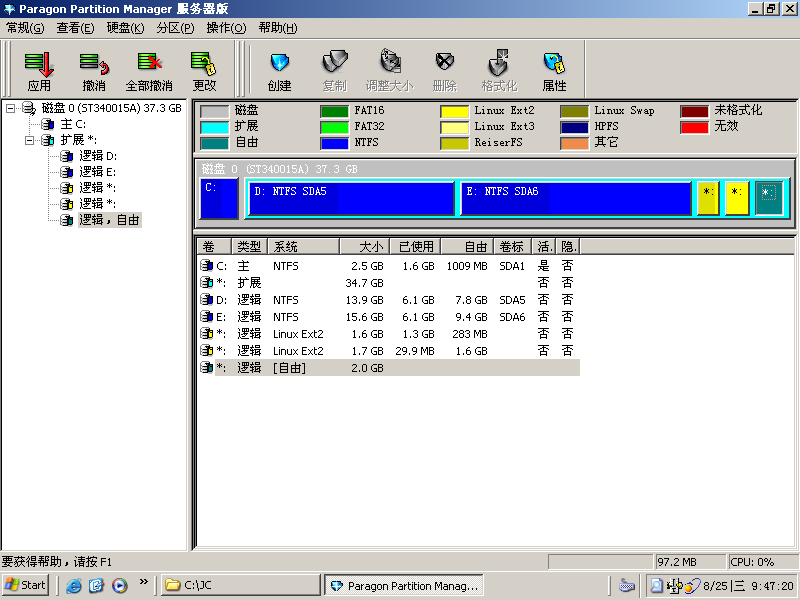Viewport: 800px width, 600px height.
Task: Select the 主 C: partition icon in tree
Action: (x=48, y=124)
